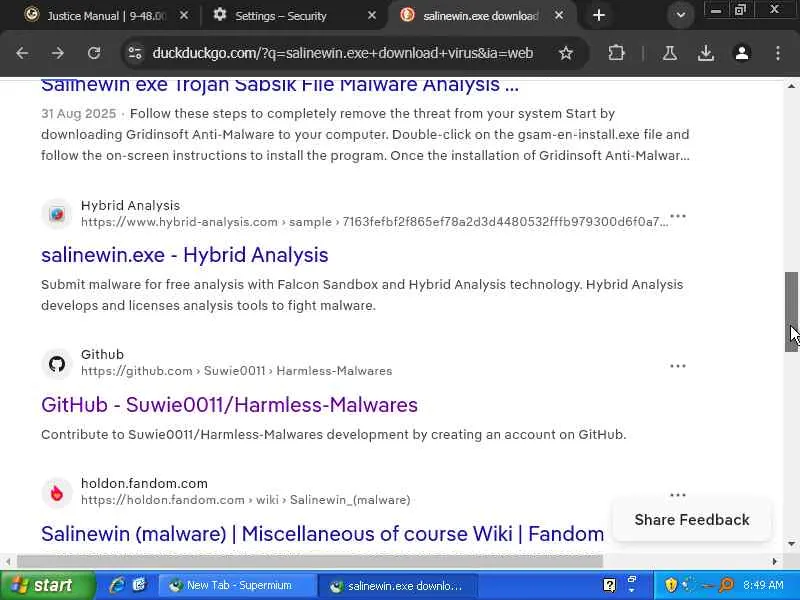Click the Github source name text
Viewport: 800px width, 600px height.
coord(102,354)
